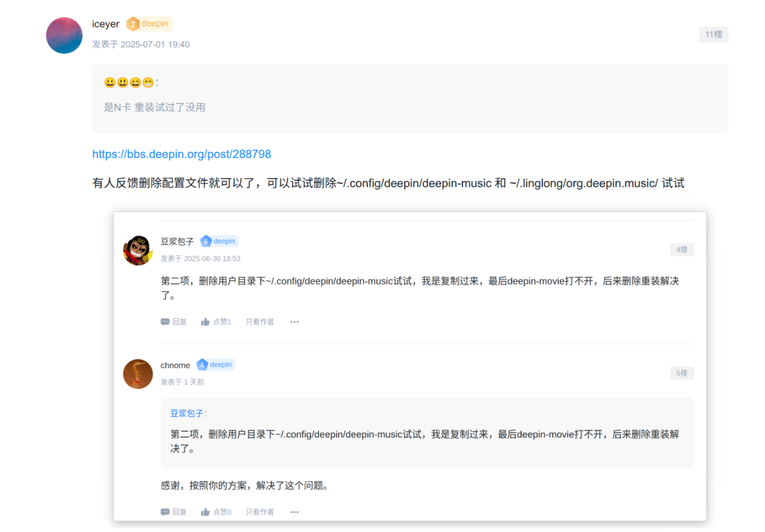765x532 pixels.
Task: Click the thumbs-up icon beside 点赞1
Action: (x=205, y=322)
